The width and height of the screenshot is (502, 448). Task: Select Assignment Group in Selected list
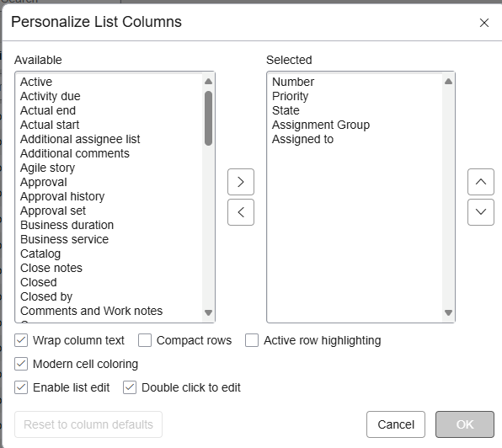coord(321,125)
